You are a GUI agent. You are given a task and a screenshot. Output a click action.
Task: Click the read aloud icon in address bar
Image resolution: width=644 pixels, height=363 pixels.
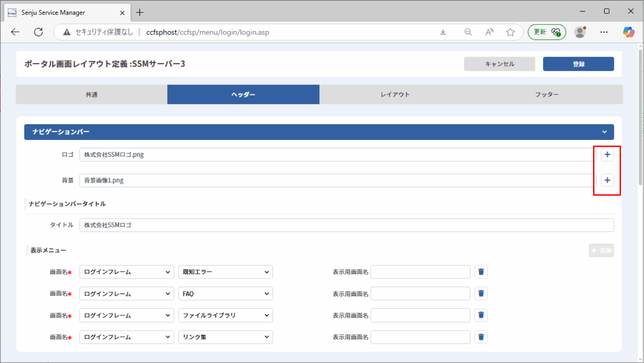[489, 32]
